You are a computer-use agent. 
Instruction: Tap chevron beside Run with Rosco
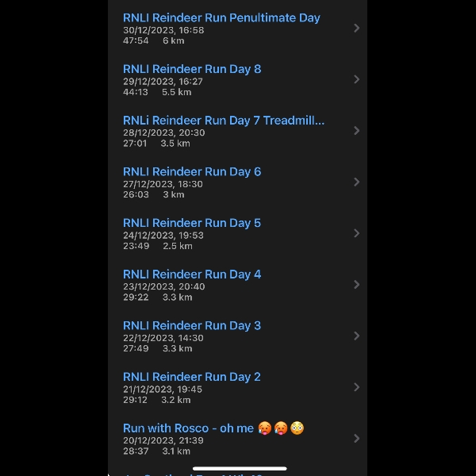[357, 438]
